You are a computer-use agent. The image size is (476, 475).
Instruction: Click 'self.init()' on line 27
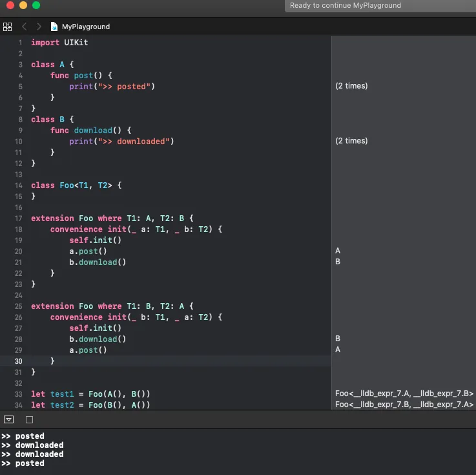pyautogui.click(x=96, y=328)
